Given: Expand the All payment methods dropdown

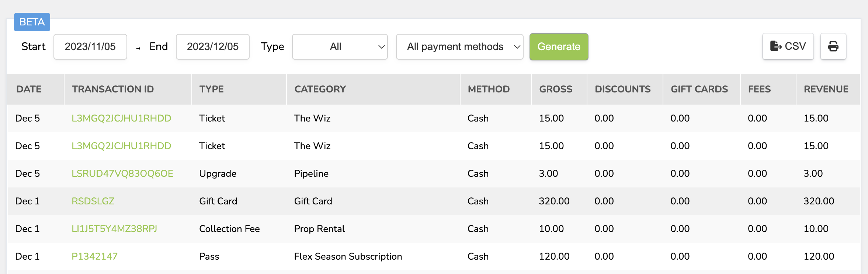Looking at the screenshot, I should (459, 47).
